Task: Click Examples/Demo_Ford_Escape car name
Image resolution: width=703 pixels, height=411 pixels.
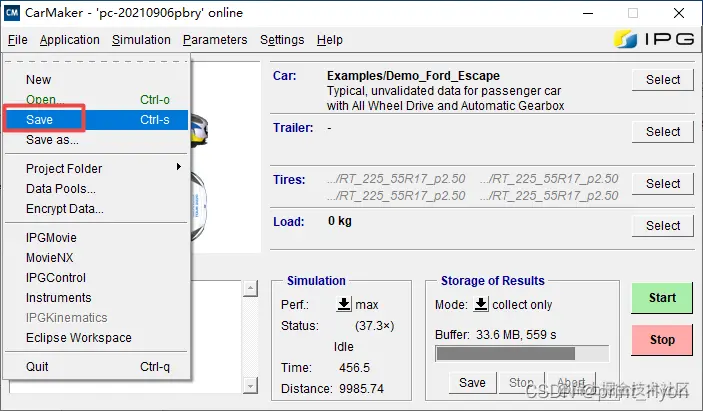Action: tap(413, 76)
